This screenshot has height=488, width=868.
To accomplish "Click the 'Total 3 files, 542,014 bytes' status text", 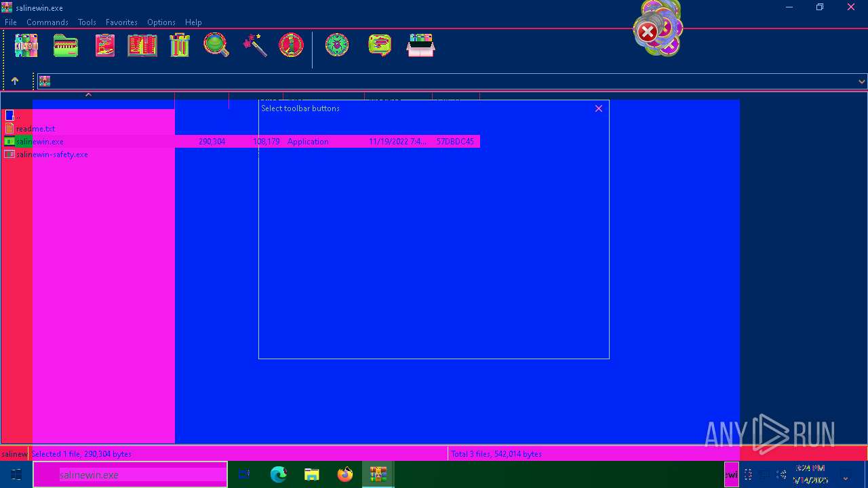I will 496,454.
